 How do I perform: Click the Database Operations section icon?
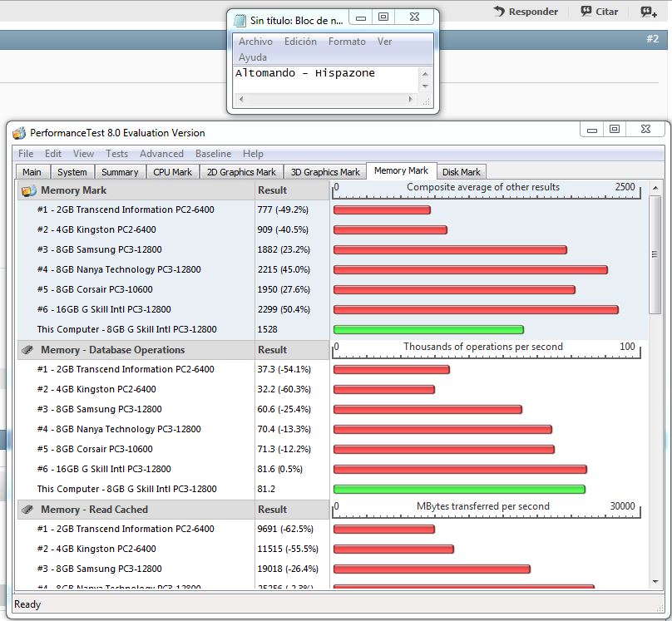coord(27,350)
